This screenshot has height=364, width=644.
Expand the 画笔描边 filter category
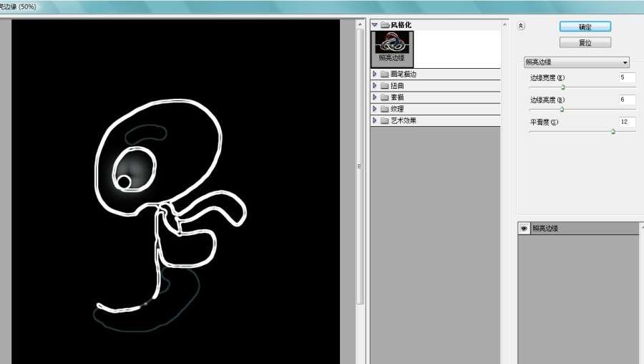click(374, 74)
